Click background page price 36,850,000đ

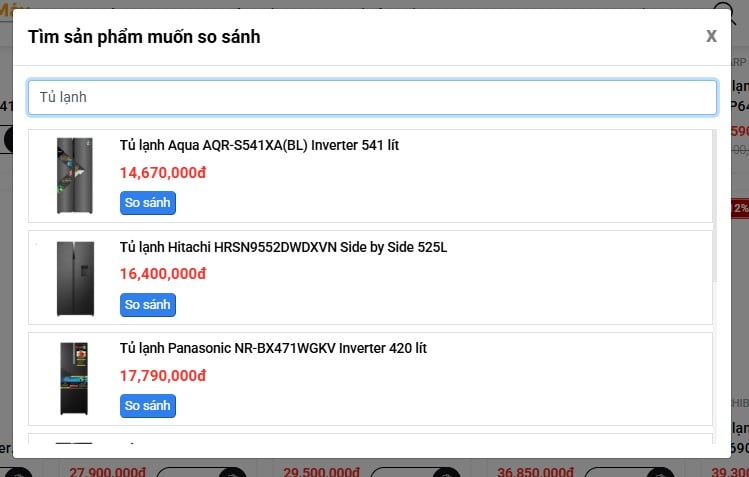click(x=535, y=472)
